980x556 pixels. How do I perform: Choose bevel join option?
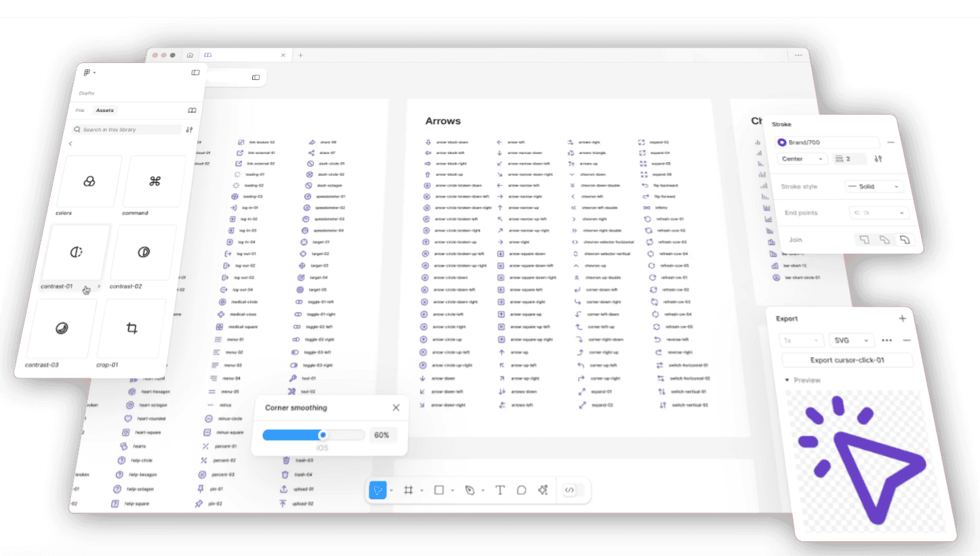pos(884,239)
